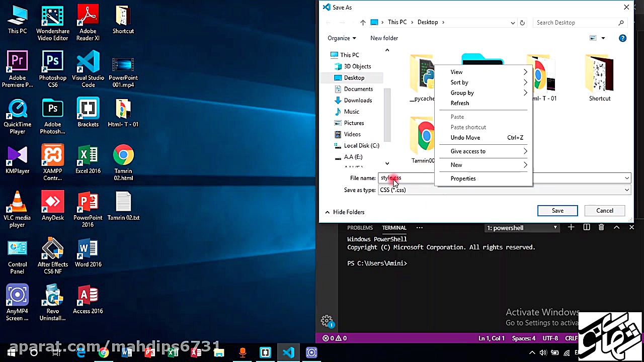Open the powershell terminal selector dropdown
The image size is (644, 362).
(x=522, y=228)
